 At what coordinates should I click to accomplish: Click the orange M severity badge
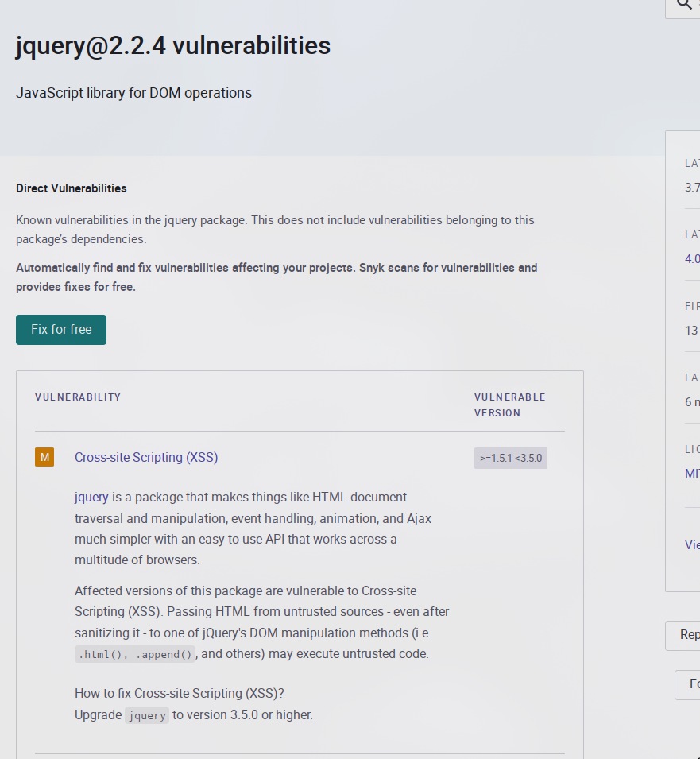[x=44, y=457]
